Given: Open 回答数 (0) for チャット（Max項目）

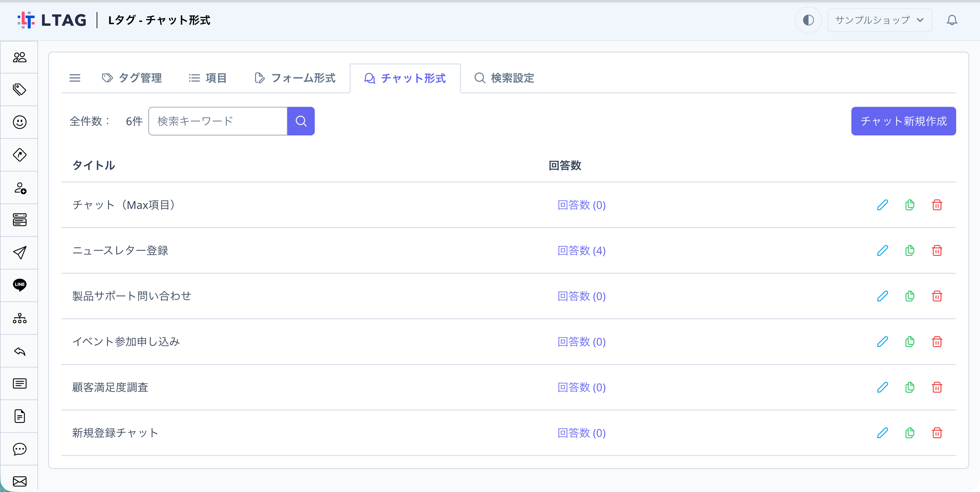Looking at the screenshot, I should [581, 205].
